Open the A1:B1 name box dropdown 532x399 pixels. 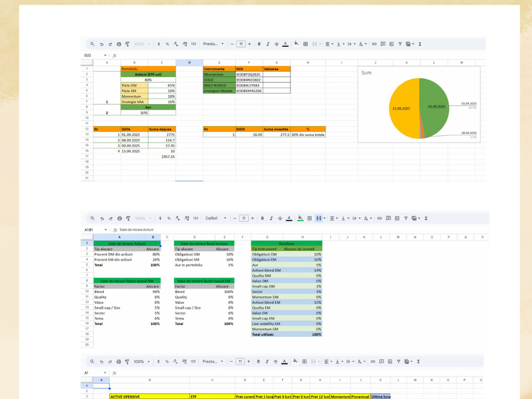point(105,230)
